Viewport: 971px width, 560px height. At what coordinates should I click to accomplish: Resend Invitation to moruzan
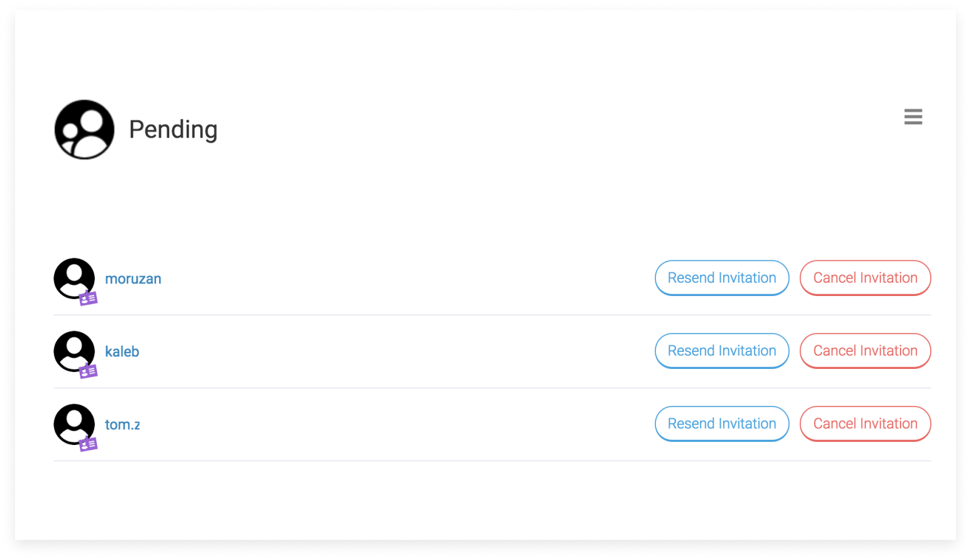coord(722,278)
